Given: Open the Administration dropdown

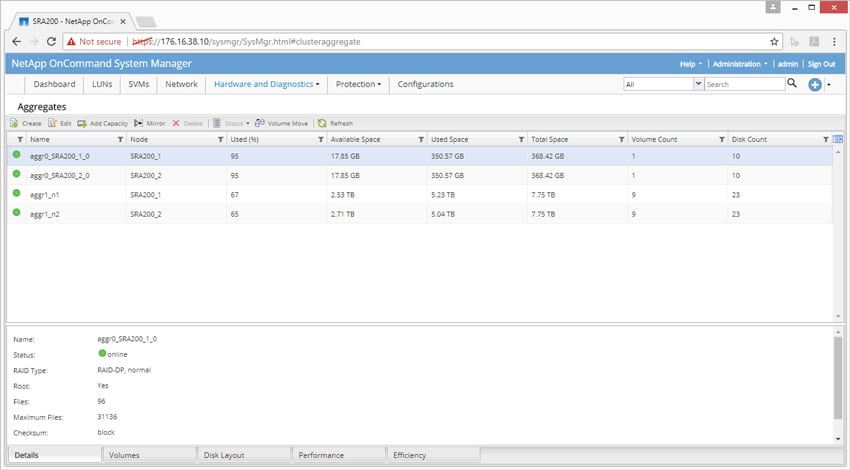Looking at the screenshot, I should [740, 64].
